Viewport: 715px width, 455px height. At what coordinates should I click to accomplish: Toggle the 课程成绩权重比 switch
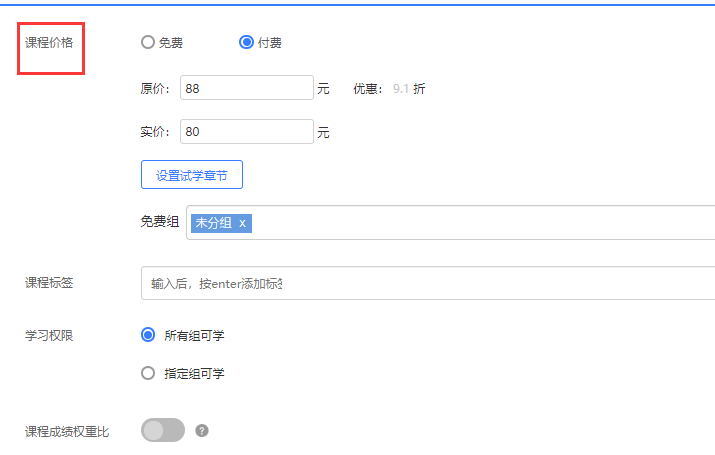[163, 430]
